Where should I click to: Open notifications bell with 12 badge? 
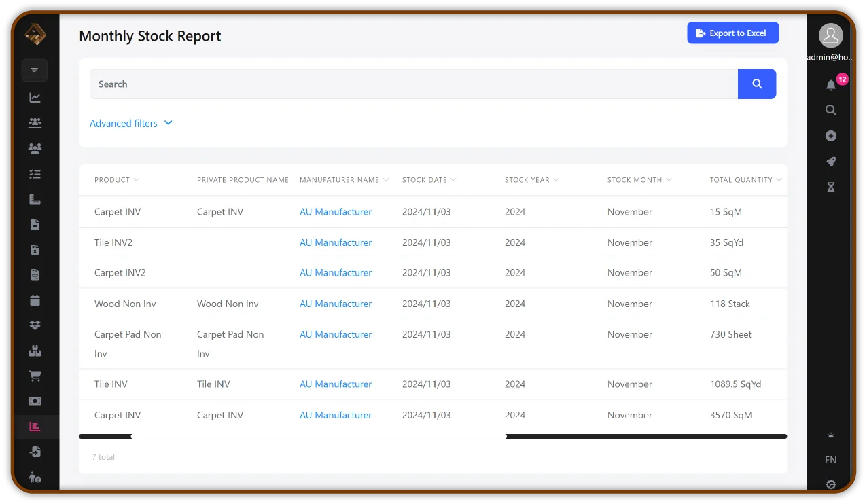tap(831, 85)
